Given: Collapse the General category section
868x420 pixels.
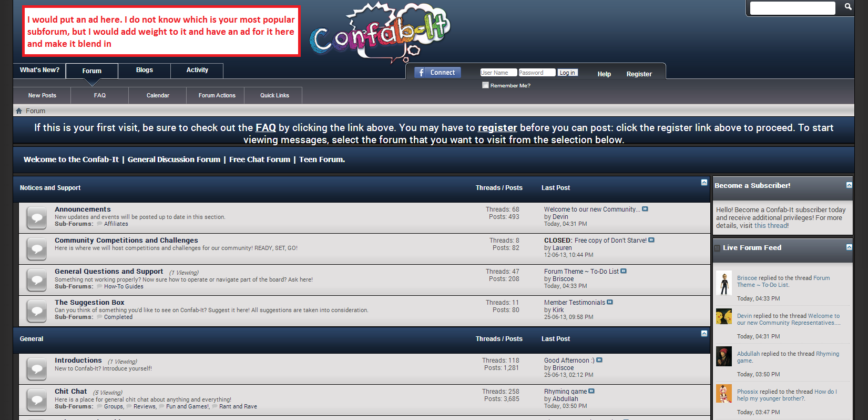Looking at the screenshot, I should [704, 334].
